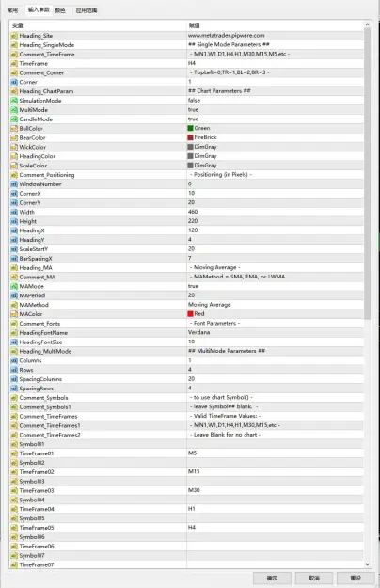
Task: Cancel the dialog with 取消
Action: 314,579
